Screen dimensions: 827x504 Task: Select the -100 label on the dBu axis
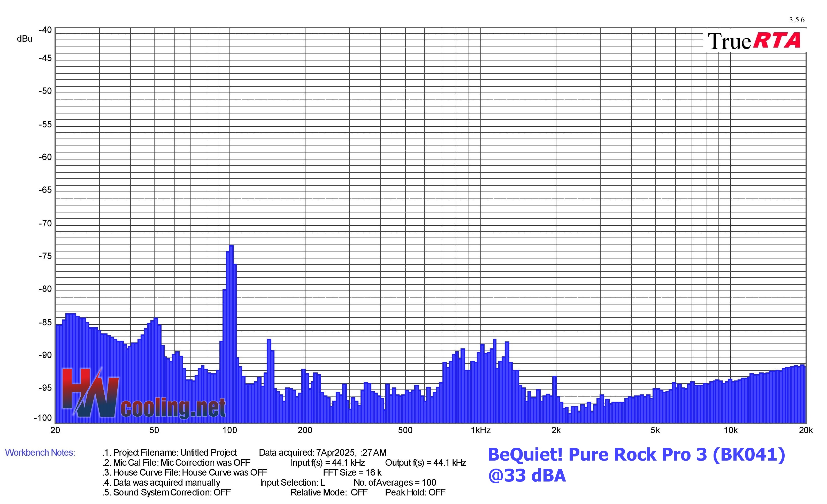[43, 418]
